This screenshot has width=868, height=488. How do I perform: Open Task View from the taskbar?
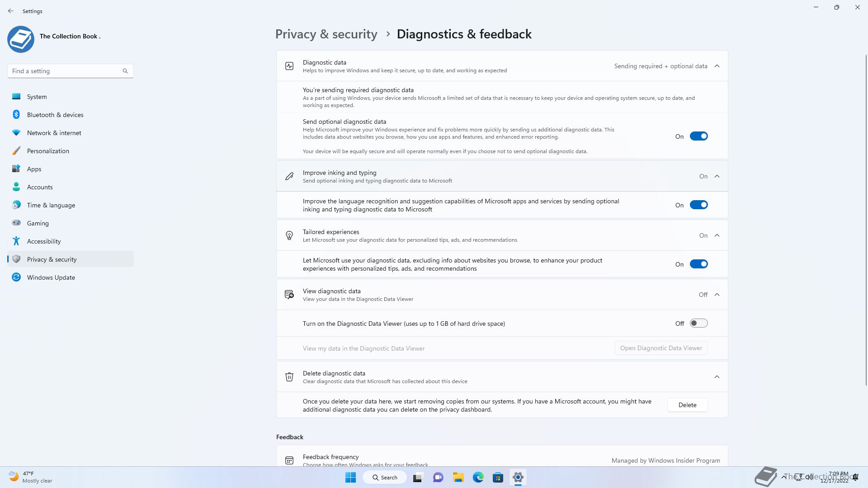click(418, 477)
